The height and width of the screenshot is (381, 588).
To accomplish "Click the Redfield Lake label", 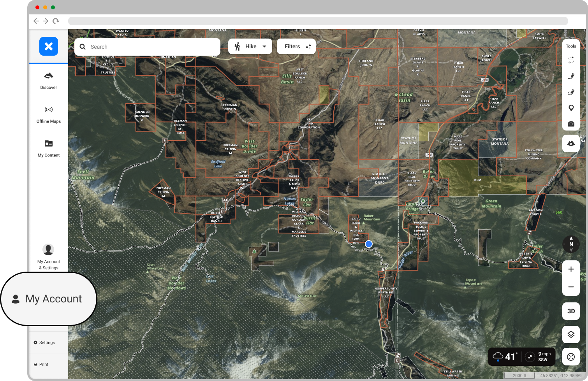I will click(218, 164).
